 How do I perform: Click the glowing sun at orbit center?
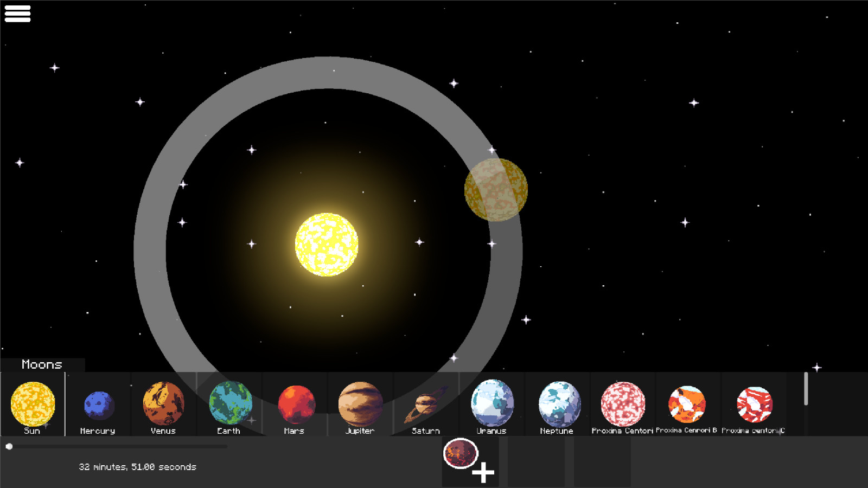tap(327, 245)
